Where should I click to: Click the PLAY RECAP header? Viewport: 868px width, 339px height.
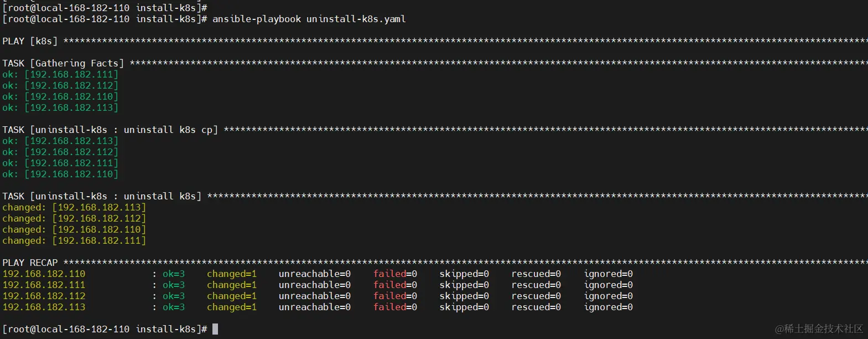click(30, 263)
